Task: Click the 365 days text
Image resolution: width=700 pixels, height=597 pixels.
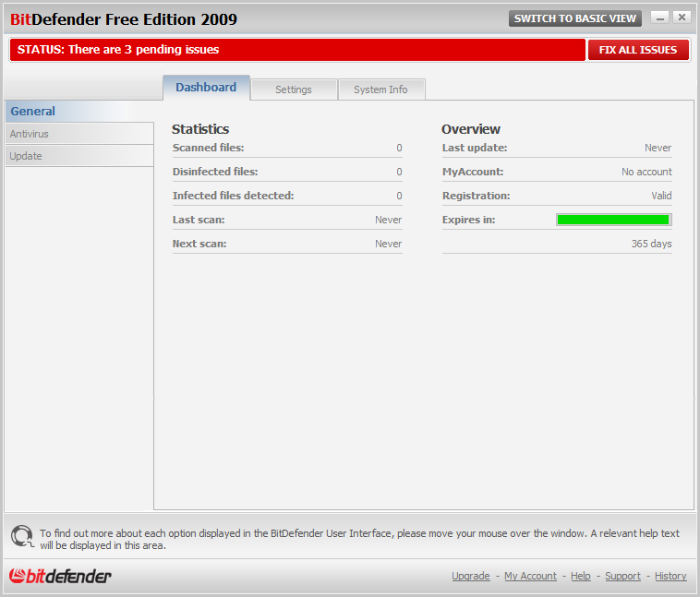Action: pos(651,245)
